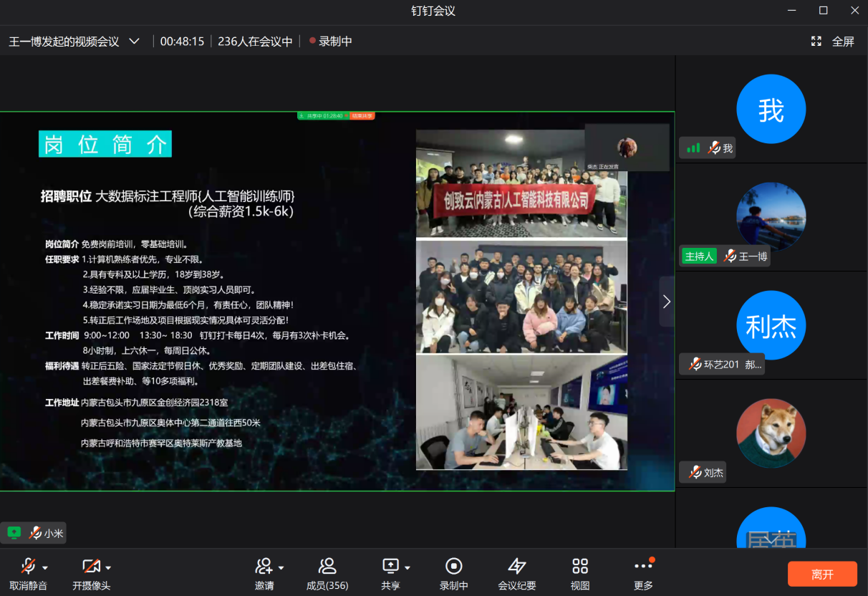
Task: Click the 共享 screen share icon
Action: (390, 567)
